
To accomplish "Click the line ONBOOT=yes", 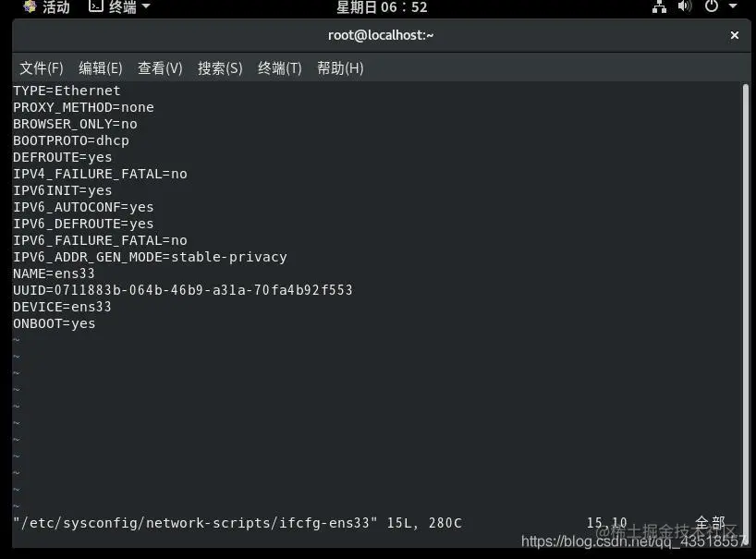I will pyautogui.click(x=55, y=323).
